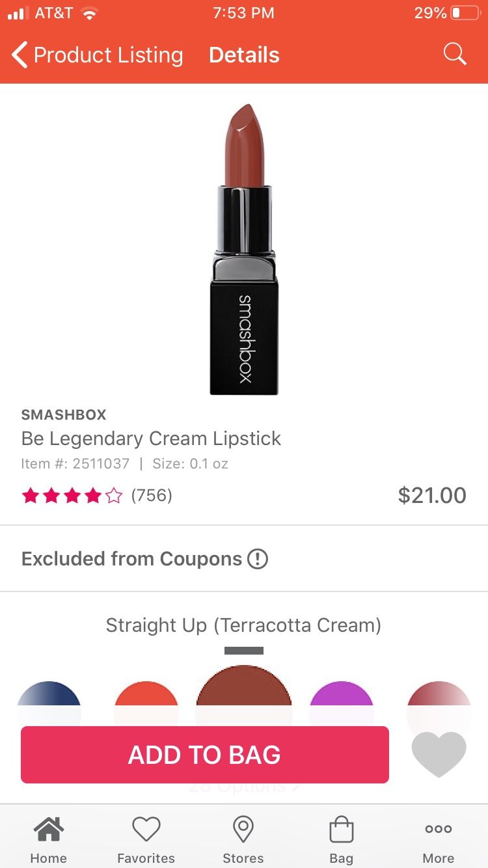Screen dimensions: 488x868
Task: Open the More menu tab
Action: pos(438,839)
